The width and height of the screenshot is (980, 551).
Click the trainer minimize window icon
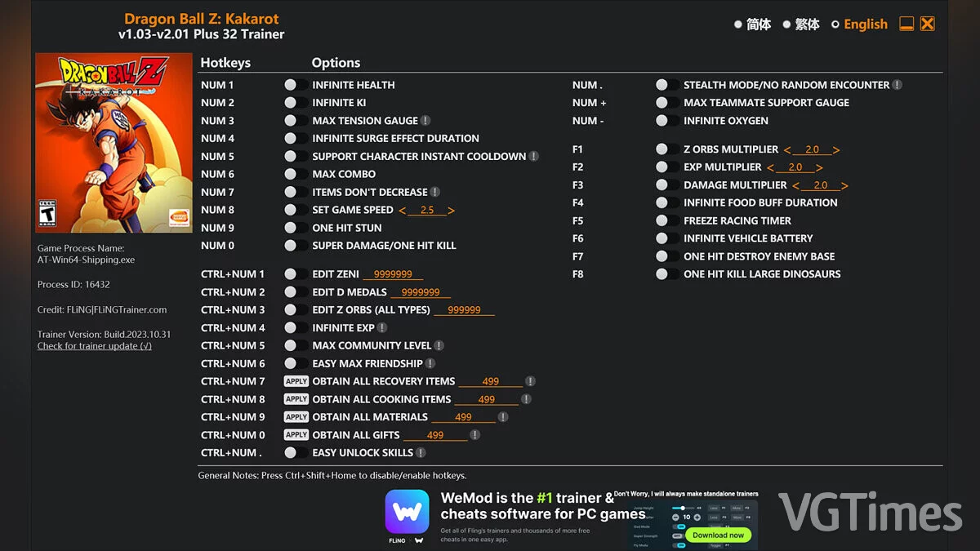[x=906, y=24]
